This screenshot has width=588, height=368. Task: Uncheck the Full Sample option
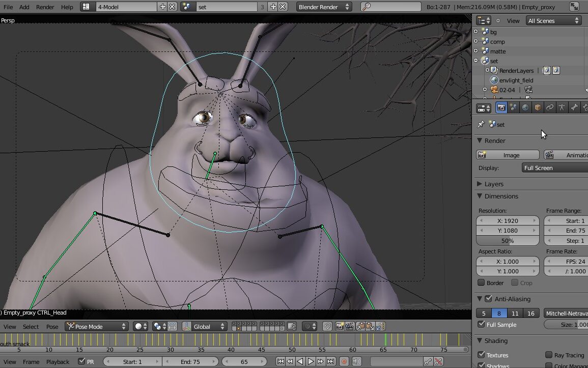(x=481, y=324)
